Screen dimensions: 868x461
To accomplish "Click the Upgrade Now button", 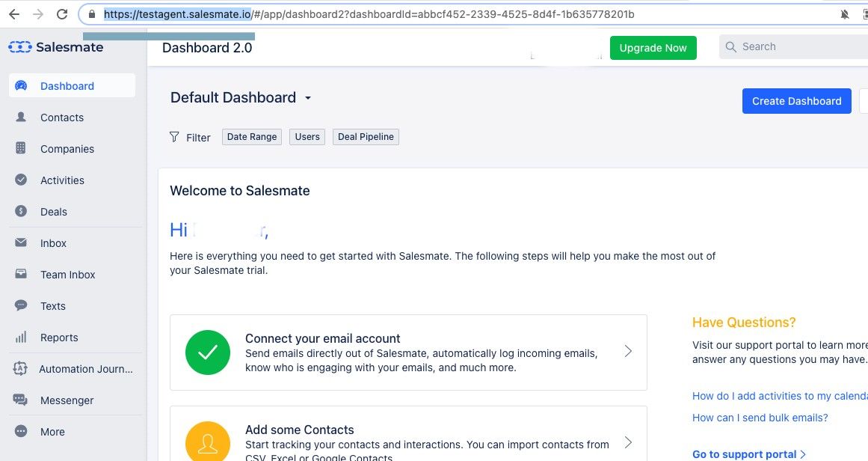I will point(653,48).
